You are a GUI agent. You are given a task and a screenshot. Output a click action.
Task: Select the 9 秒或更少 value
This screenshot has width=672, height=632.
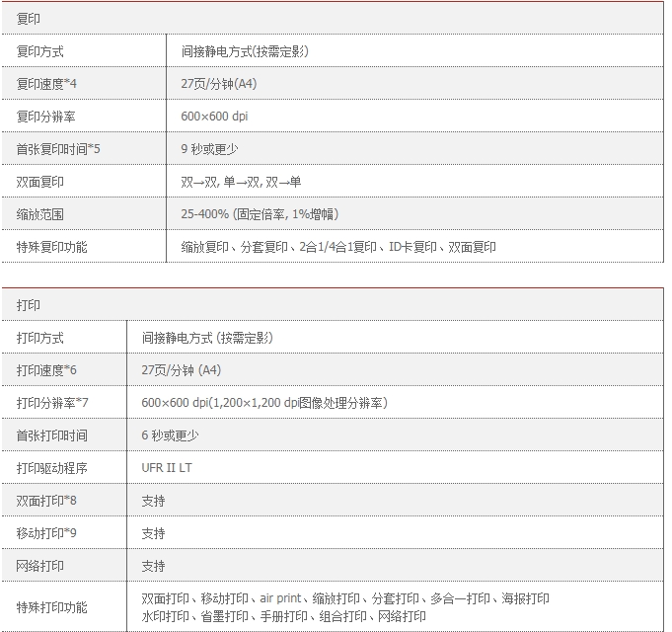click(209, 149)
